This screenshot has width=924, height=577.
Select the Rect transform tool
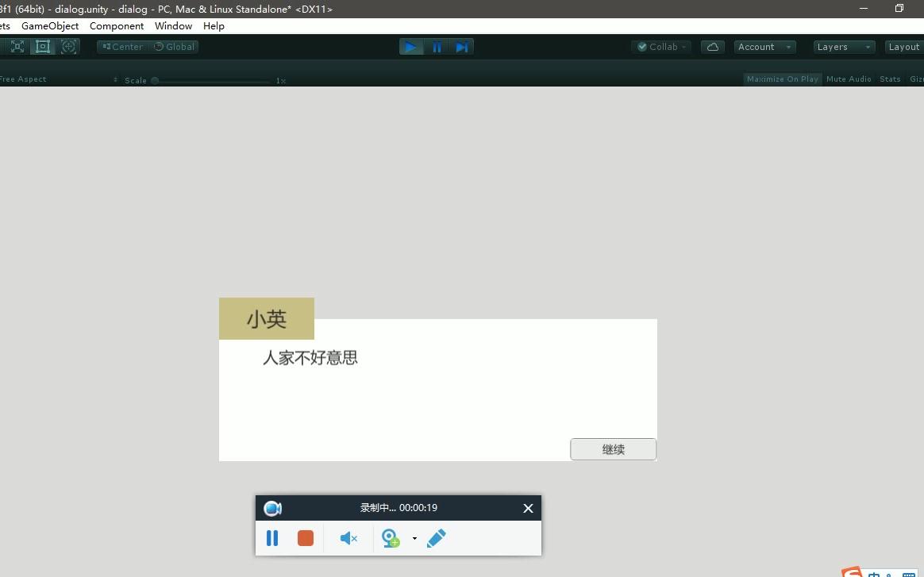(42, 46)
